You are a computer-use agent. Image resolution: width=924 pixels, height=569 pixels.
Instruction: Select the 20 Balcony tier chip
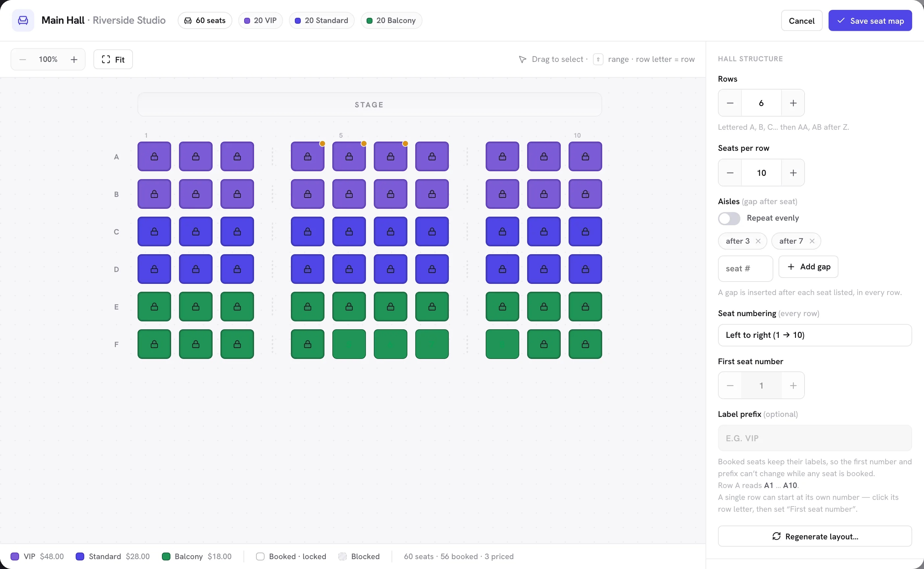391,20
